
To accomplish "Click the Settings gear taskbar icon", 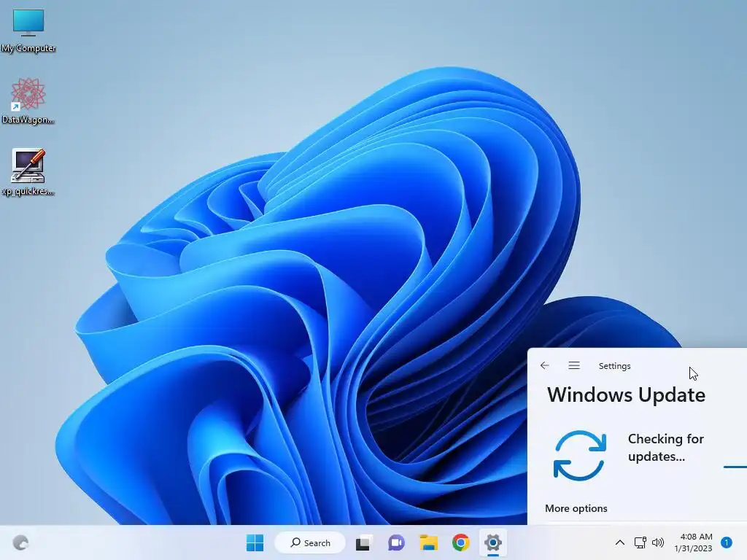I will pyautogui.click(x=493, y=542).
